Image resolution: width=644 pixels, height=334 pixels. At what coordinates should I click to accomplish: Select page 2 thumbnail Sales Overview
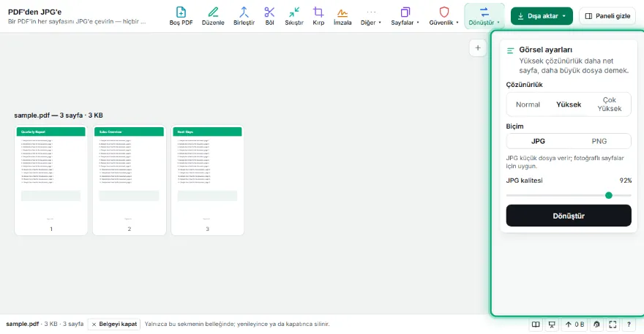click(x=130, y=180)
